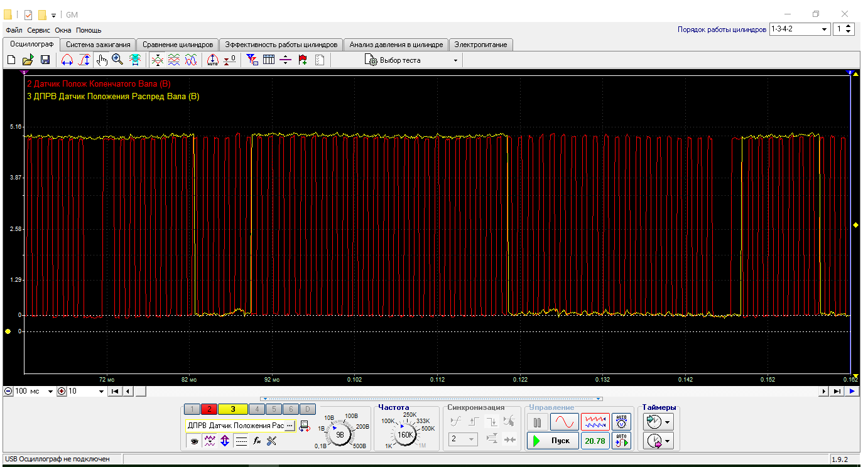Open the Сервис menu
This screenshot has width=868, height=467.
coord(39,30)
